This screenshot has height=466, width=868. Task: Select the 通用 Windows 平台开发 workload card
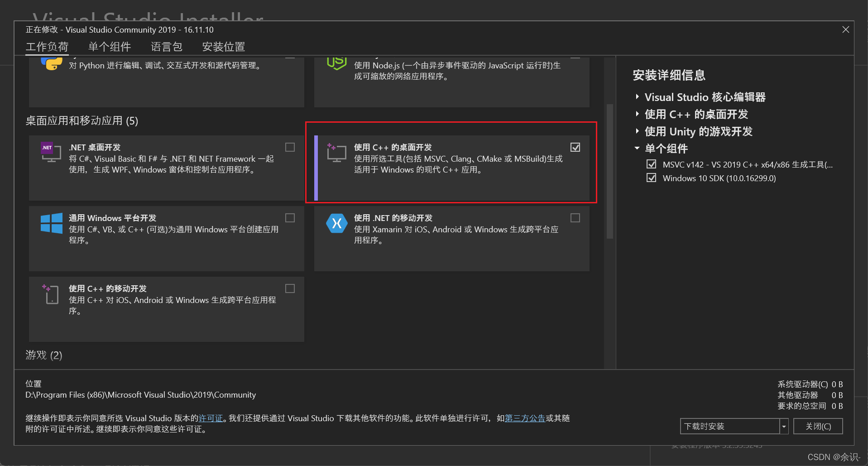coord(167,239)
